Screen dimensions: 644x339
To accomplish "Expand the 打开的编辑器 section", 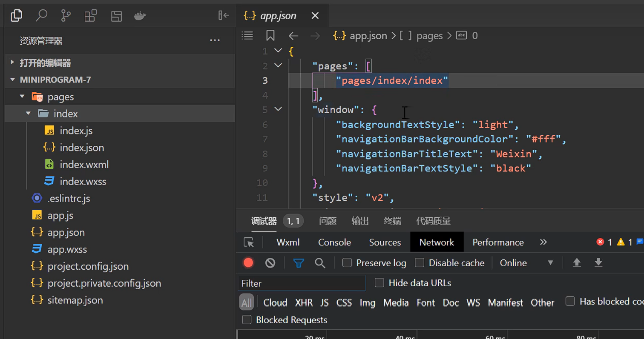I will click(45, 63).
